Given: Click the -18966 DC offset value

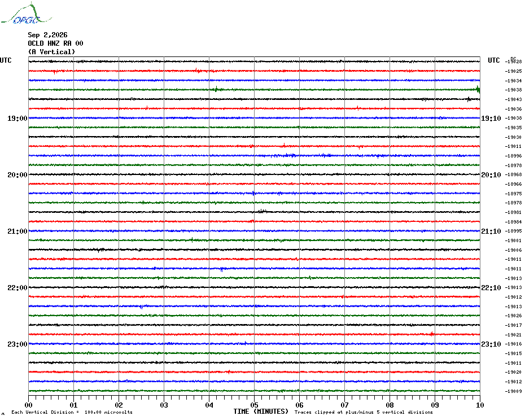Looking at the screenshot, I should [x=513, y=184].
